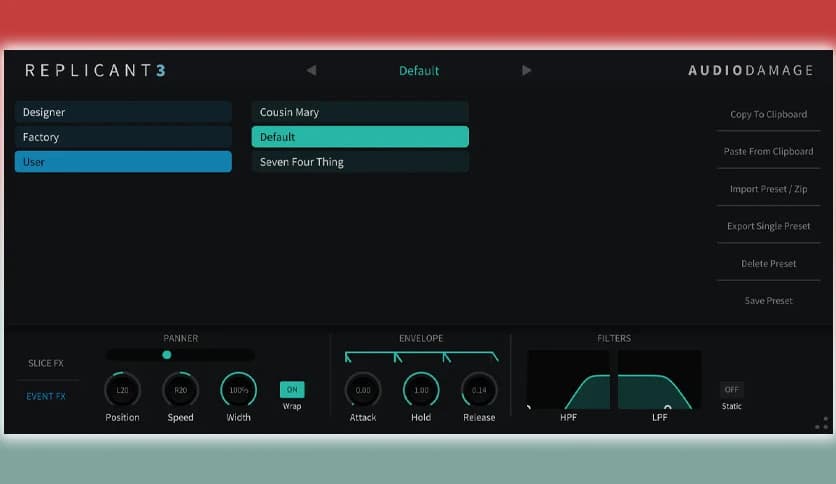The image size is (836, 484).
Task: Click Delete Preset
Action: 768,263
